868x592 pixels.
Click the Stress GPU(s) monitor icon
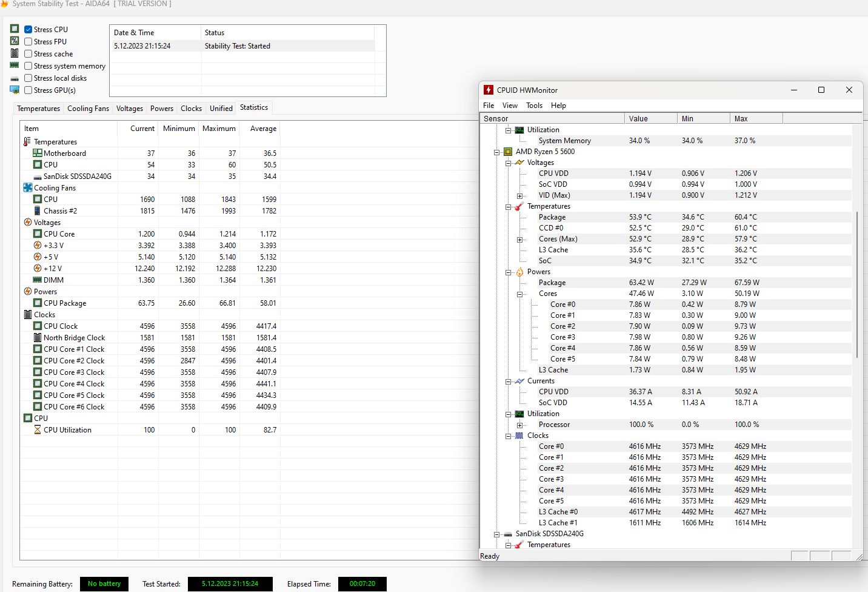[15, 90]
